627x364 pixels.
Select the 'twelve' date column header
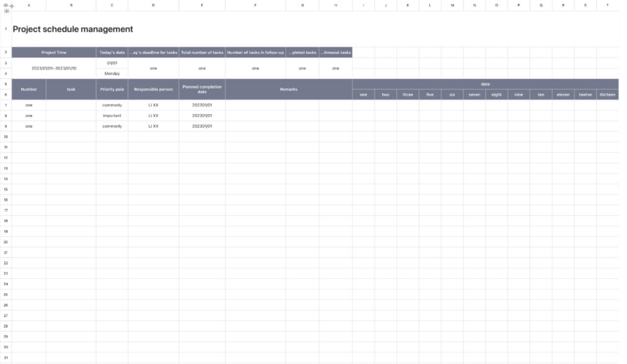585,95
